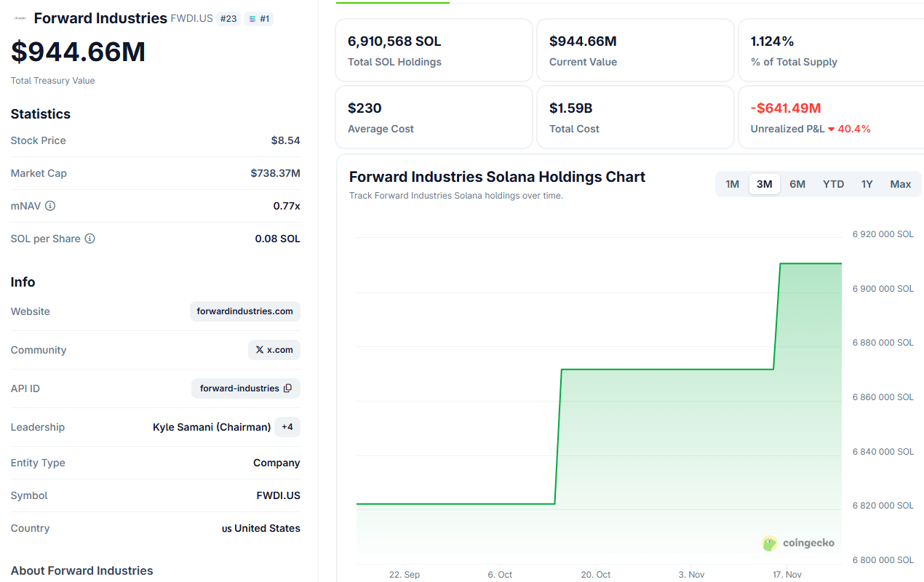The height and width of the screenshot is (582, 924).
Task: Switch chart to YTD range
Action: (833, 184)
